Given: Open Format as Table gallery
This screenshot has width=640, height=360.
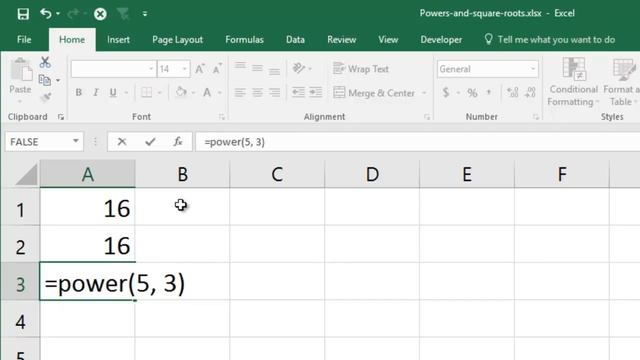Looking at the screenshot, I should tap(621, 82).
